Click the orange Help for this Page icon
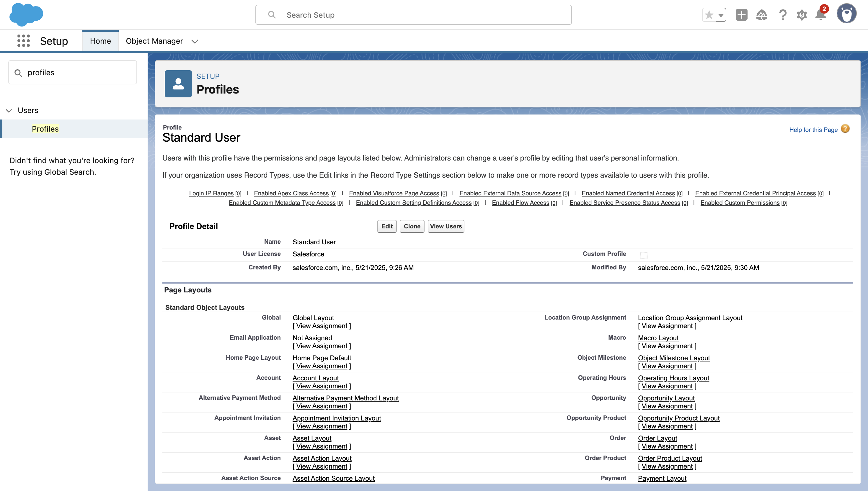Screen dimensions: 868x491 [845, 129]
